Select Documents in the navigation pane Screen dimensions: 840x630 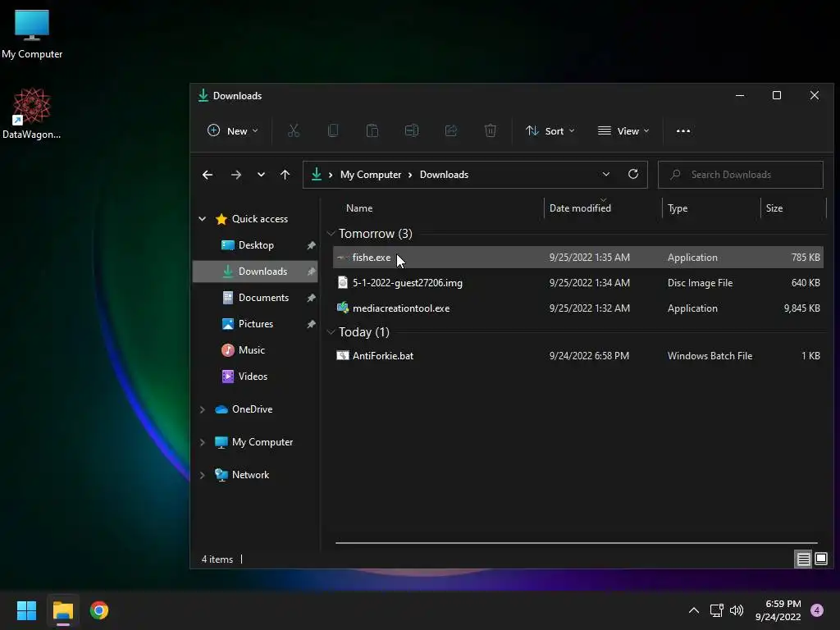(x=256, y=298)
